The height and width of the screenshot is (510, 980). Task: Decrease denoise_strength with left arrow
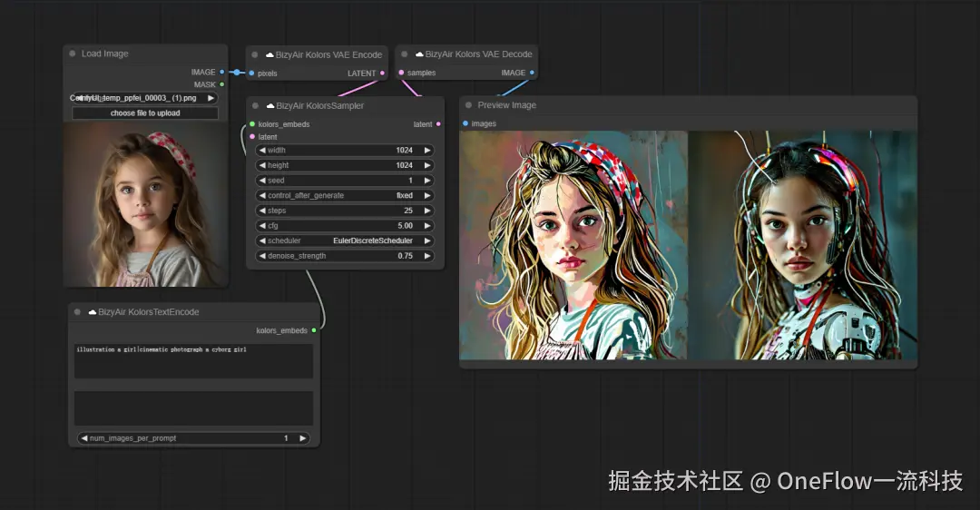pyautogui.click(x=262, y=256)
